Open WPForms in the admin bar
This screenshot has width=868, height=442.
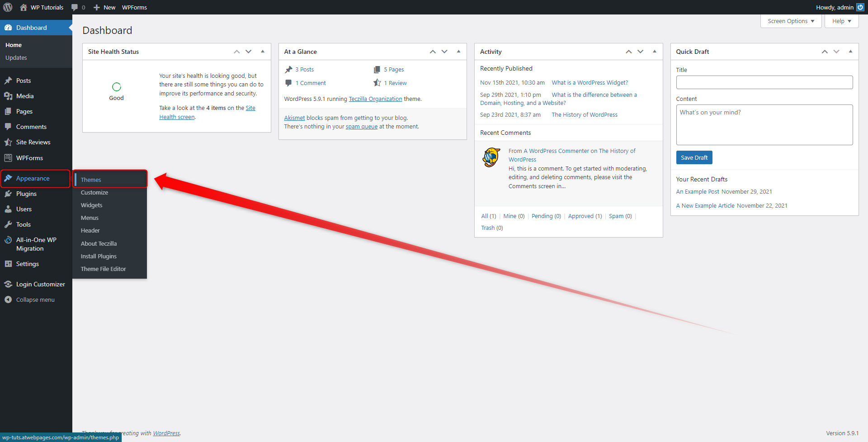click(x=134, y=7)
